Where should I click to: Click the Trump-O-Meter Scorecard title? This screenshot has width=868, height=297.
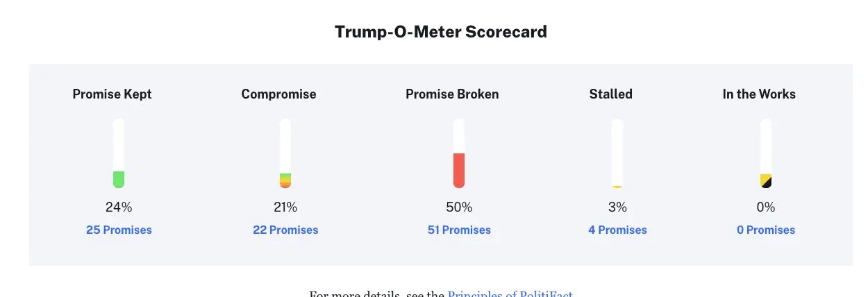point(440,32)
